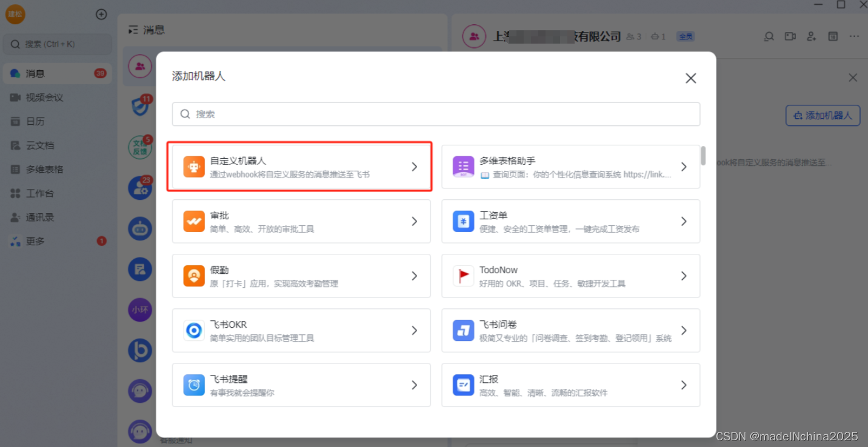
Task: Close the 添加机器人 dialog
Action: click(690, 78)
